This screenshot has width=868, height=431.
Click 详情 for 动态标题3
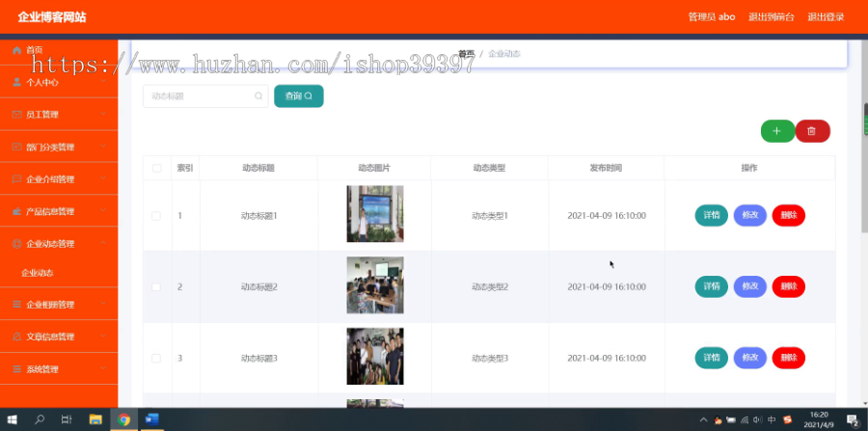[x=712, y=358]
